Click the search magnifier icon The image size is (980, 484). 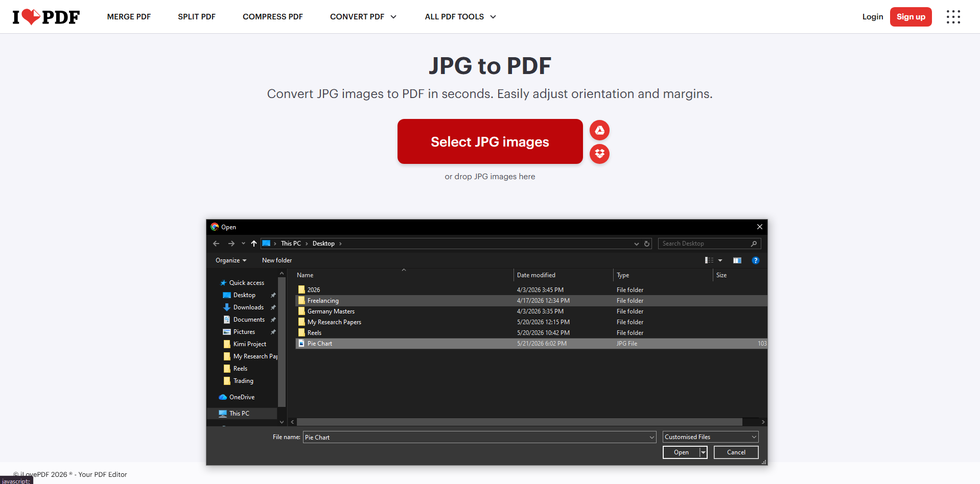pos(754,244)
